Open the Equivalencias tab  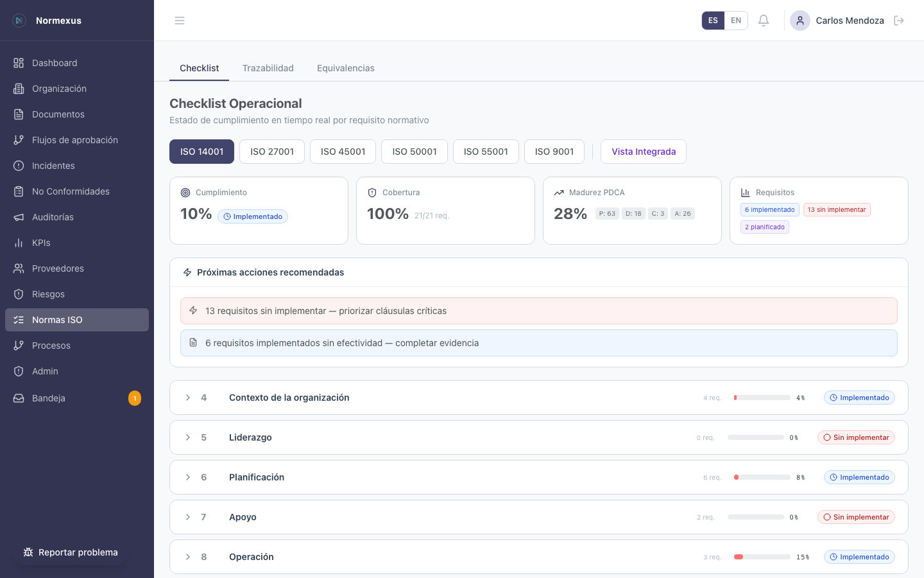tap(345, 68)
